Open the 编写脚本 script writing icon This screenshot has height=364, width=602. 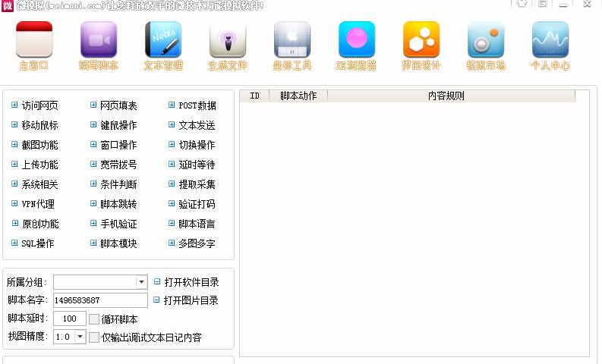pos(99,39)
